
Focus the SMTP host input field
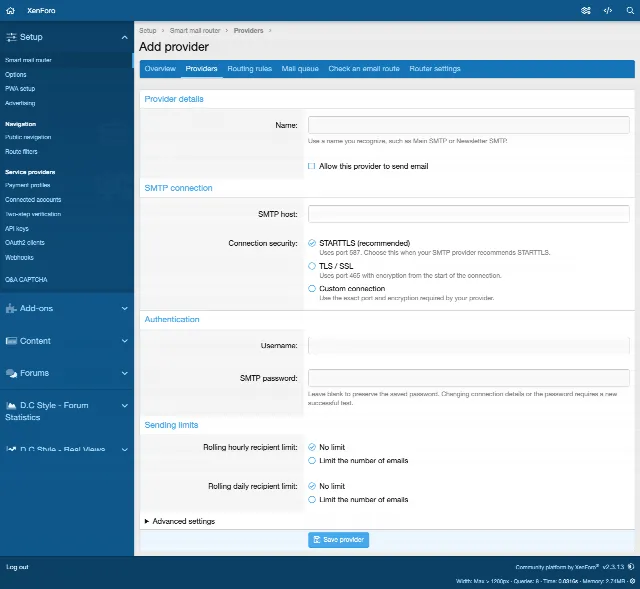pyautogui.click(x=469, y=214)
